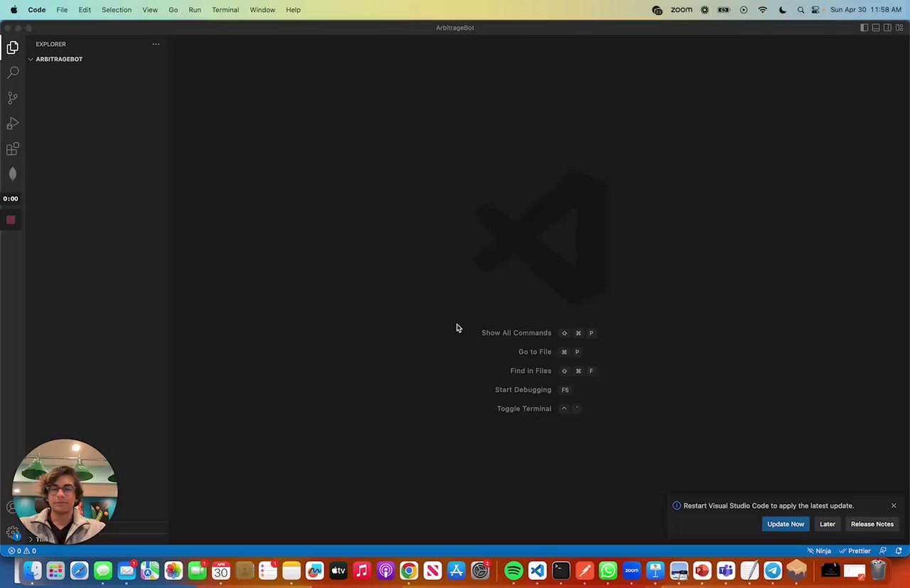Open System Settings from the Dock
The height and width of the screenshot is (588, 910).
click(x=480, y=570)
